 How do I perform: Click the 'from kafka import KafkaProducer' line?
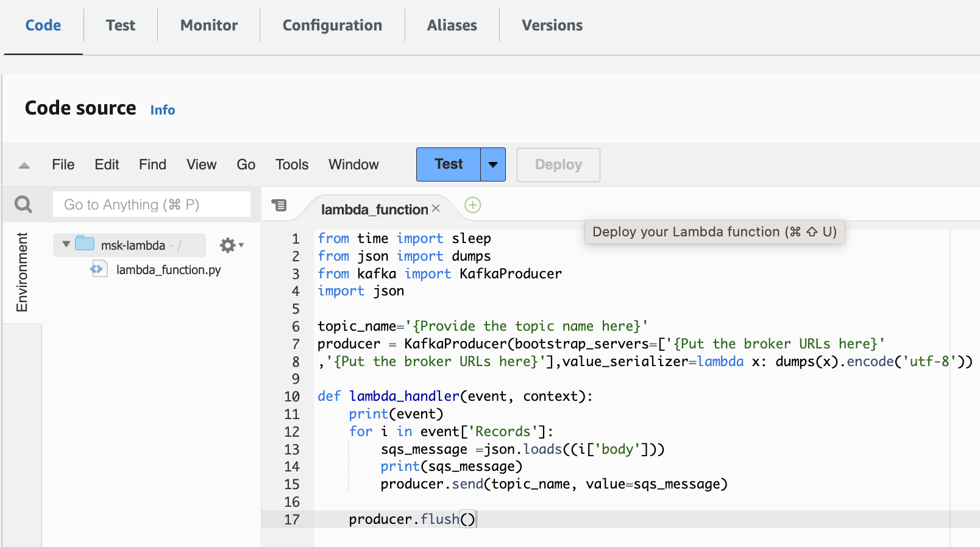pyautogui.click(x=439, y=274)
